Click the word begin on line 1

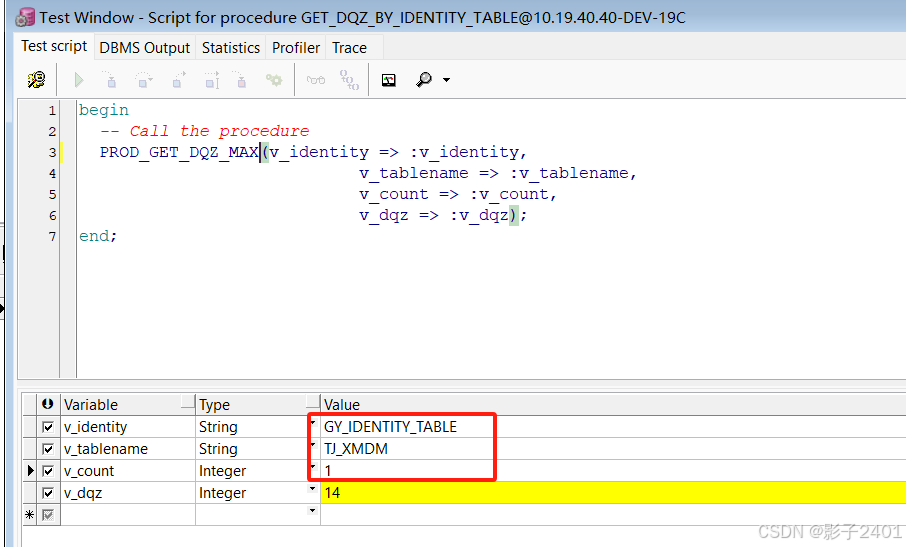104,110
